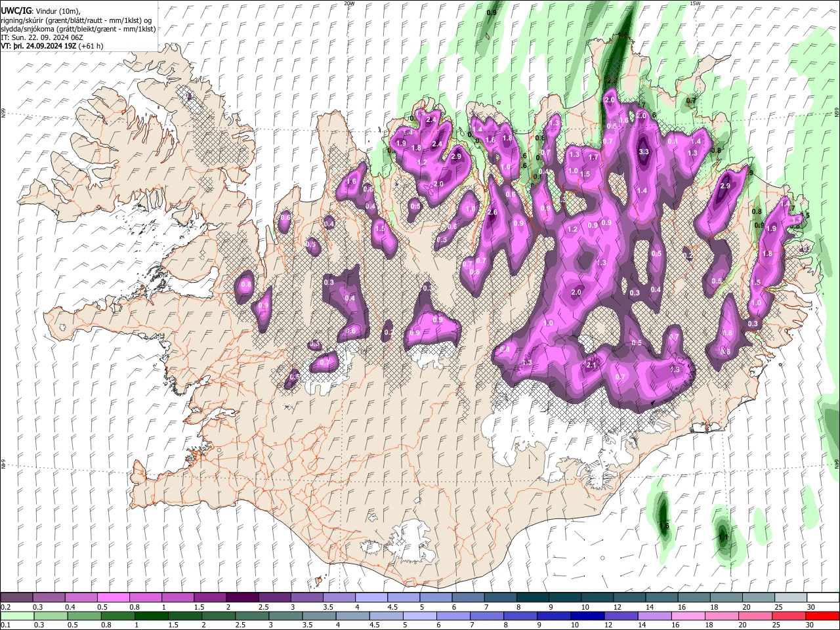Viewport: 840px width, 630px height.
Task: Pick darkest purple snow swatch 2 to 2.5
Action: point(242,597)
